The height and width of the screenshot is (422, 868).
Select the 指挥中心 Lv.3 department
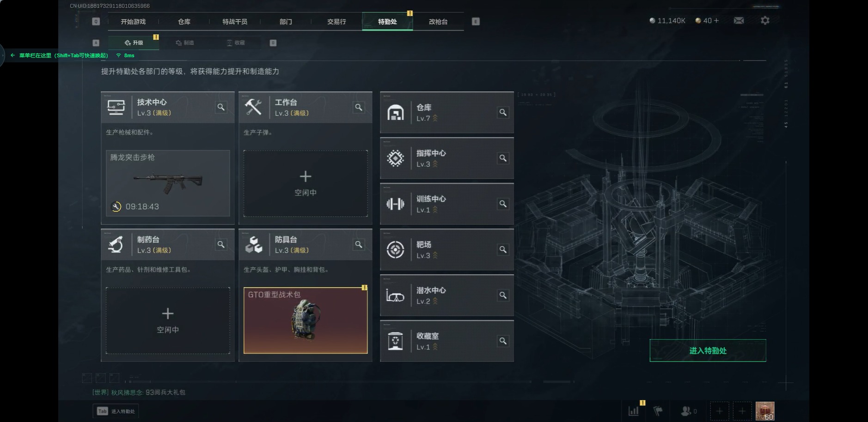[446, 158]
